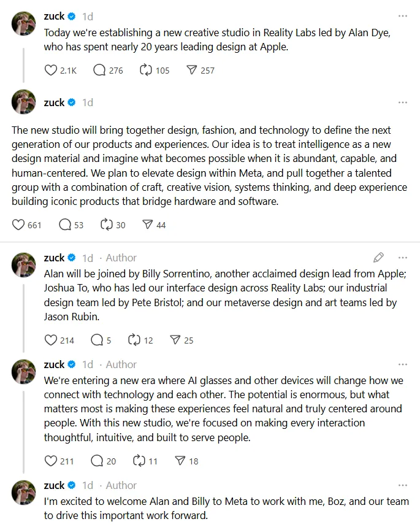Share the post showing 44 shares
Image resolution: width=420 pixels, height=527 pixels.
click(147, 225)
